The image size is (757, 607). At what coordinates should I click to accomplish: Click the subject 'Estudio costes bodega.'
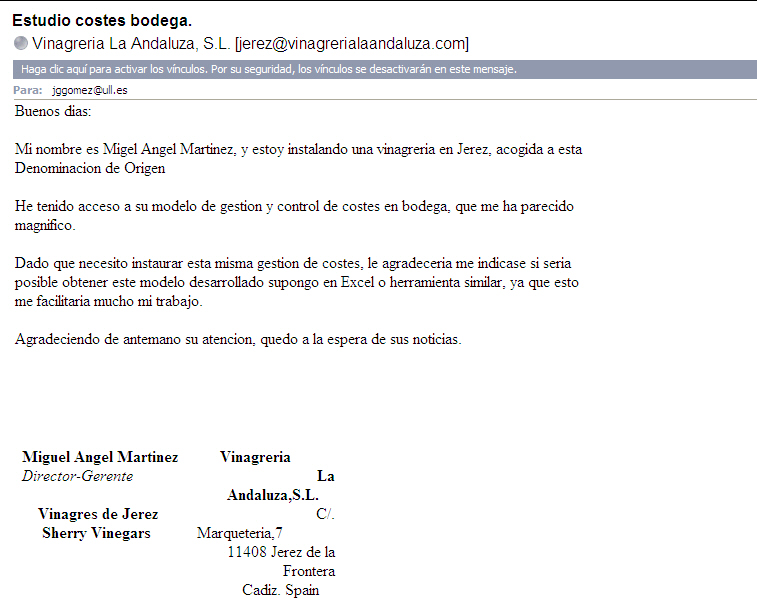102,20
